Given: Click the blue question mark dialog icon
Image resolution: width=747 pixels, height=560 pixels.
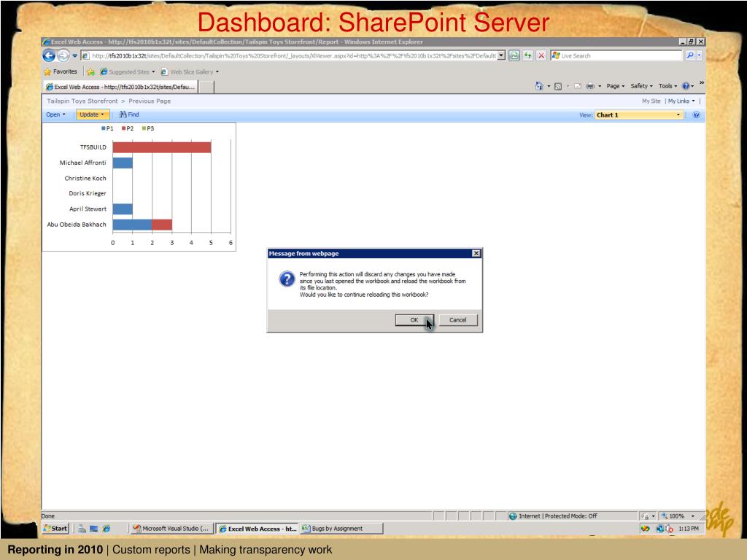Looking at the screenshot, I should (287, 279).
